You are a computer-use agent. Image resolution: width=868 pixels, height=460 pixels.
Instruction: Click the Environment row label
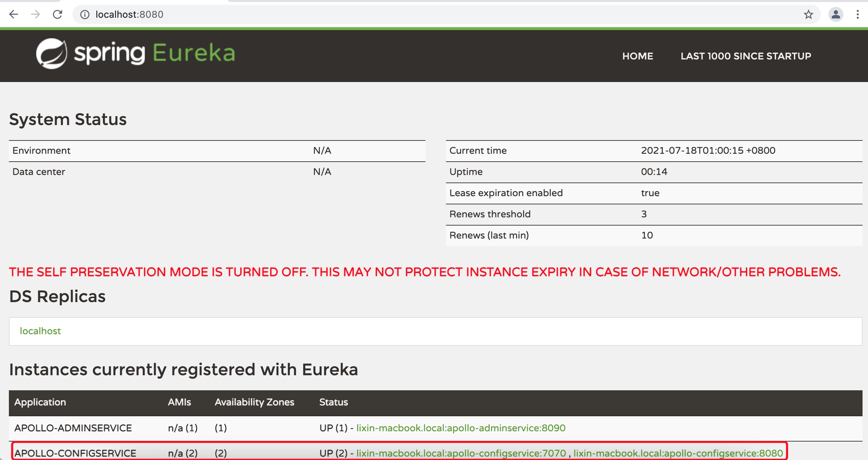tap(41, 150)
